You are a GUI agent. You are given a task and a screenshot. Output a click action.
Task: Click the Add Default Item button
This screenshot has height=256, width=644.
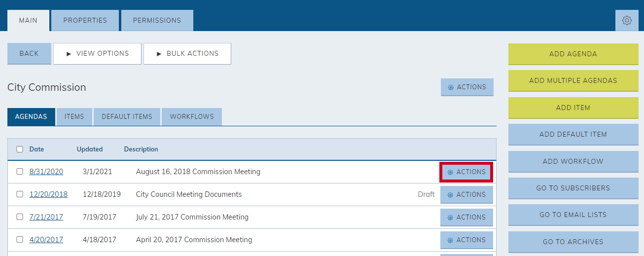coord(573,135)
